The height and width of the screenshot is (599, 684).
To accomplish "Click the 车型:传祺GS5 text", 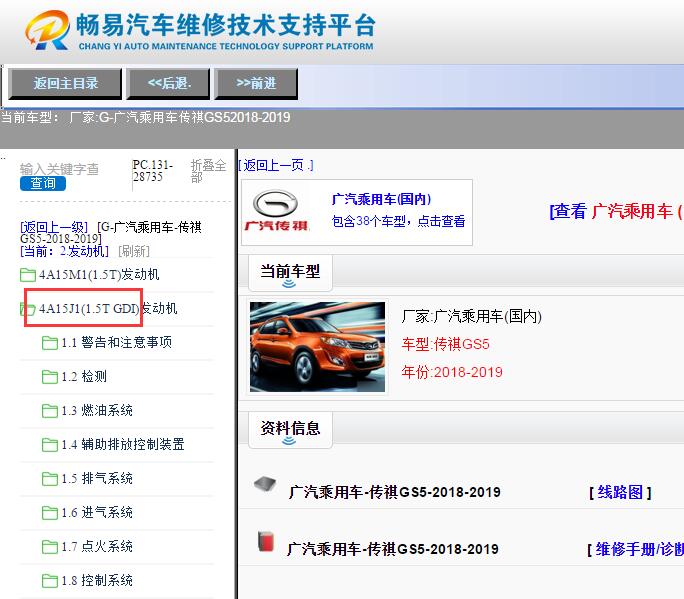I will point(445,344).
